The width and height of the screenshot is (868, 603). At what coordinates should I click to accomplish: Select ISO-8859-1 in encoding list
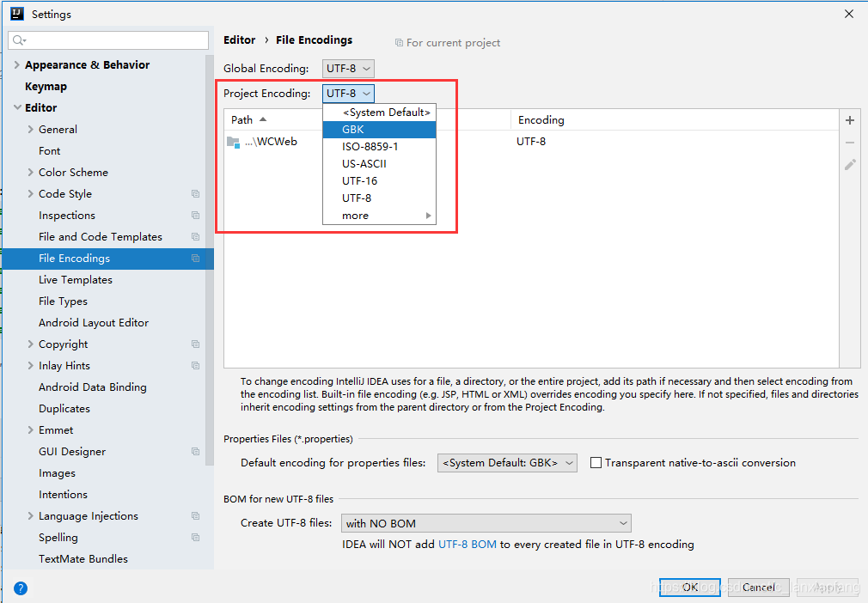tap(379, 147)
